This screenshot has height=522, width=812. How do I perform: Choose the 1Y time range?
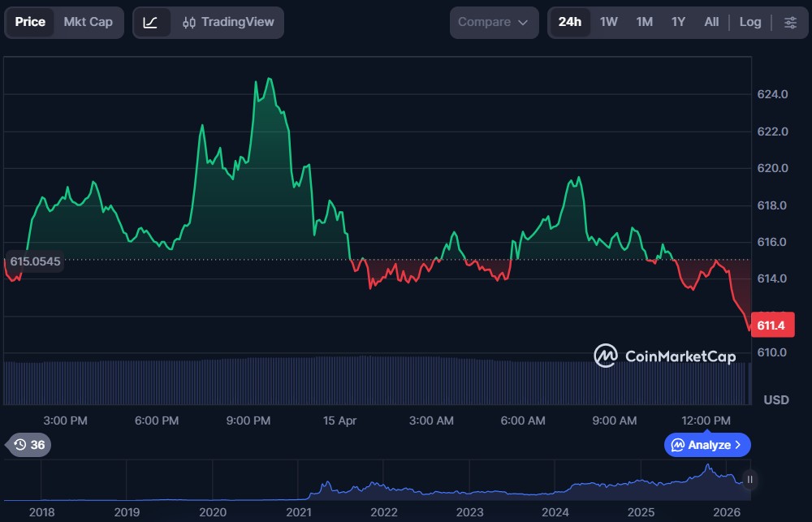click(678, 22)
